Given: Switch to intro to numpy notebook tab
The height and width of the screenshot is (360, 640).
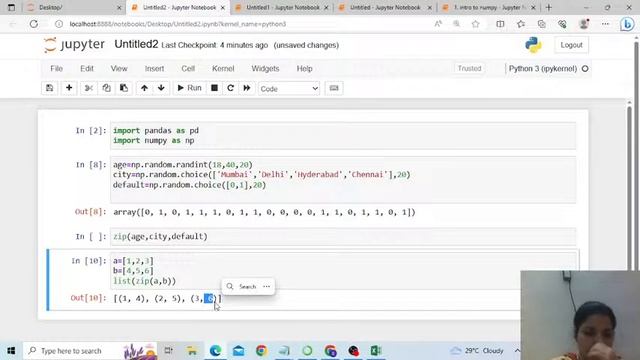Looking at the screenshot, I should (x=488, y=8).
